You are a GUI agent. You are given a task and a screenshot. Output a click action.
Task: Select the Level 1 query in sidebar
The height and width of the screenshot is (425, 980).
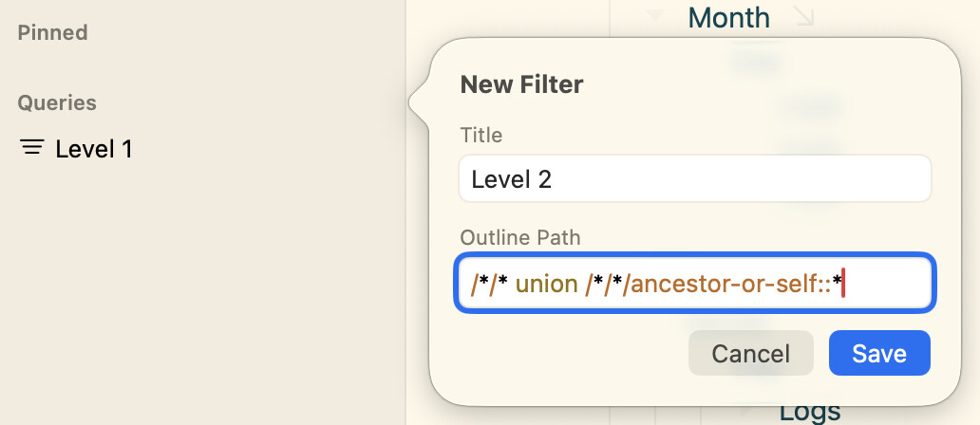click(94, 149)
